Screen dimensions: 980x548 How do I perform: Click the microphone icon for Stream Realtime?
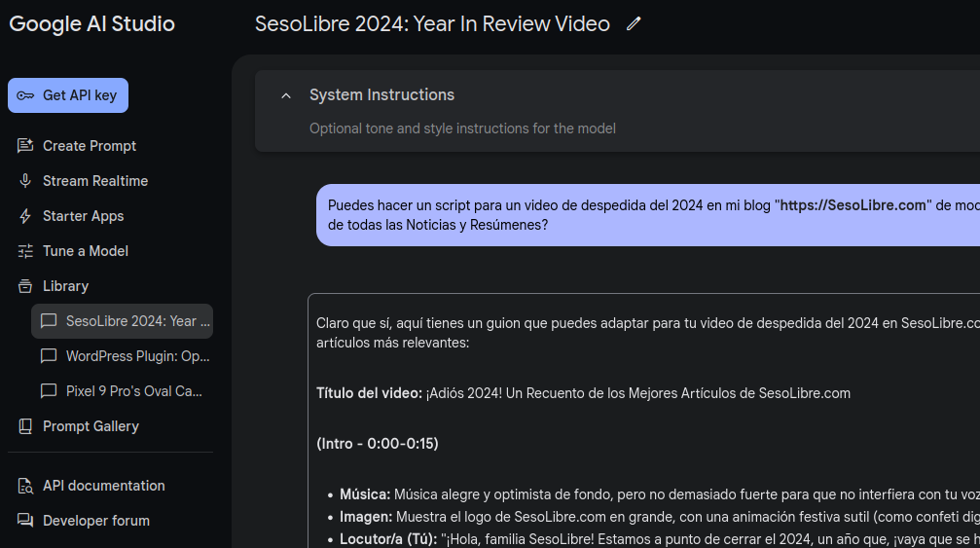25,181
